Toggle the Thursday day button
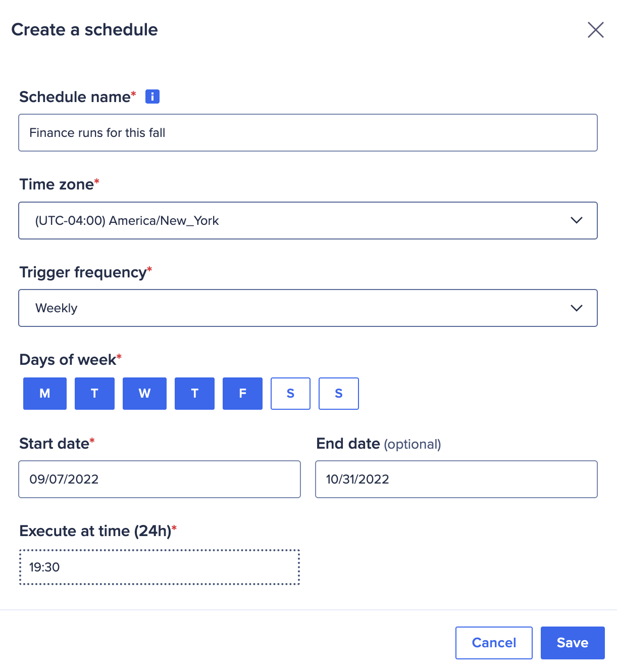 point(194,393)
